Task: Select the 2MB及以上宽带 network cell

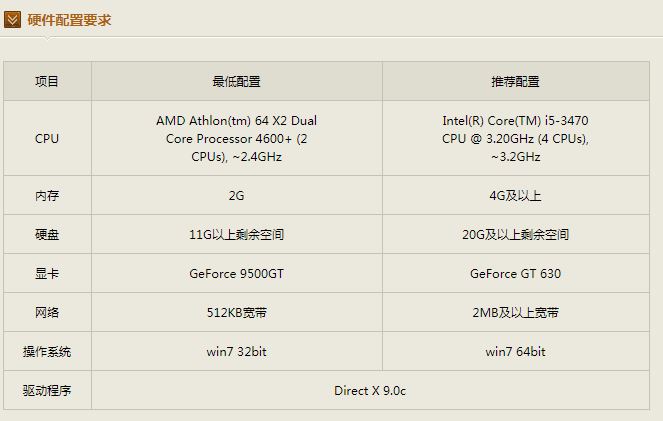Action: (515, 313)
